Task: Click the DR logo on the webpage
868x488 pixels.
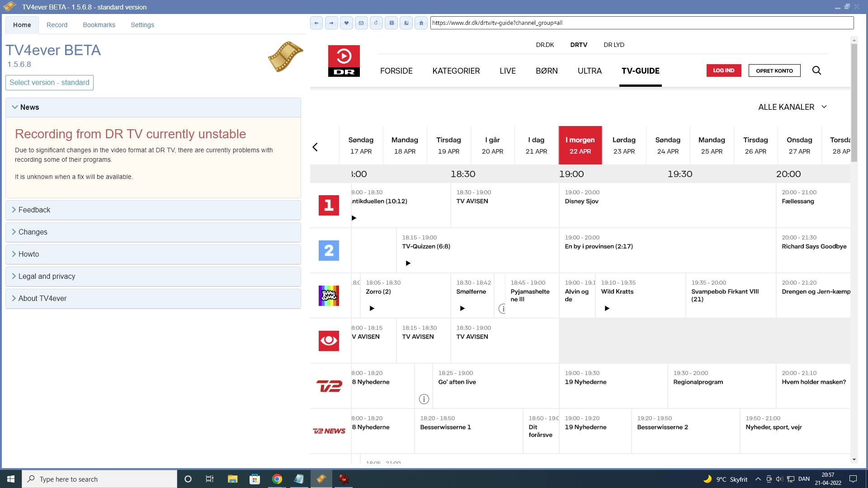Action: (344, 61)
